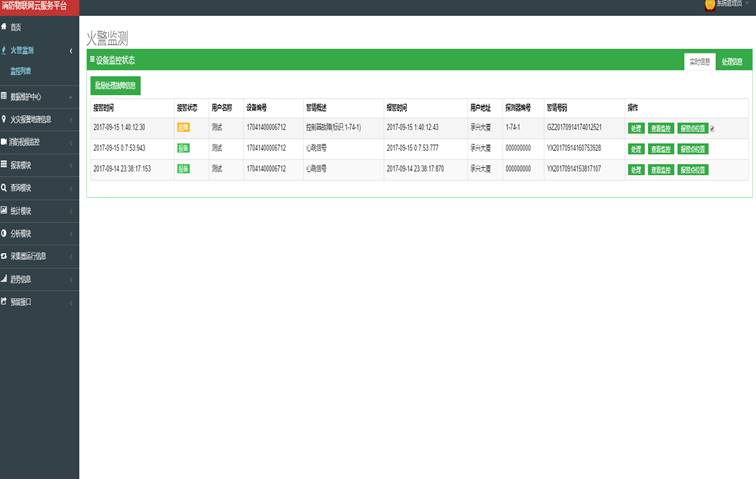Click the small edit icon after the first row's buttons
The height and width of the screenshot is (479, 756).
point(712,129)
